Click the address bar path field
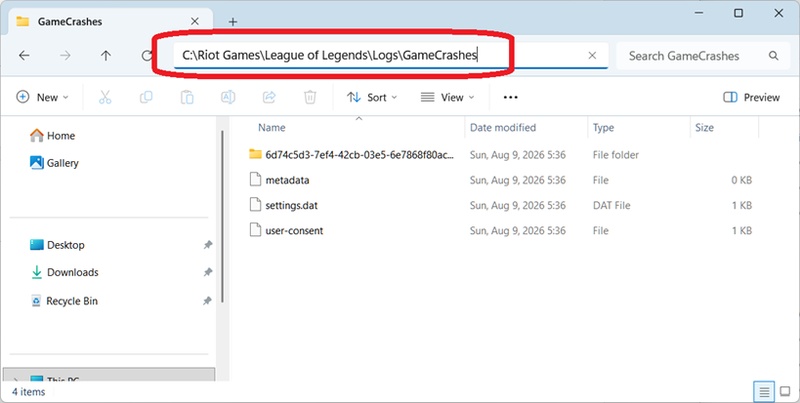 click(x=391, y=56)
